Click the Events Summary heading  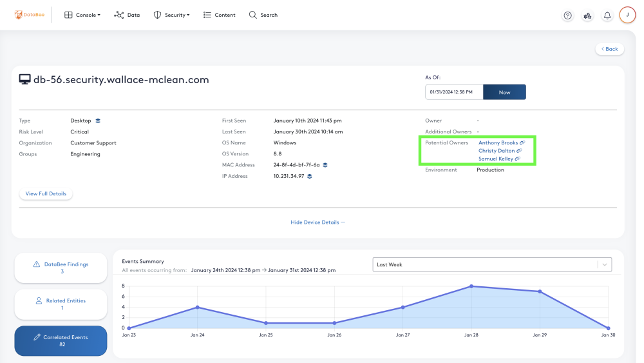tap(143, 262)
